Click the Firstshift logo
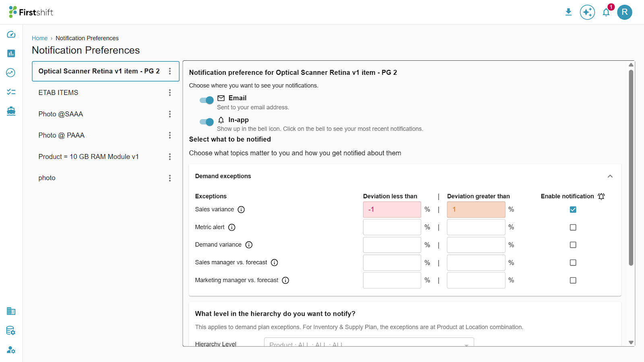Viewport: 644px width, 362px height. point(31,12)
